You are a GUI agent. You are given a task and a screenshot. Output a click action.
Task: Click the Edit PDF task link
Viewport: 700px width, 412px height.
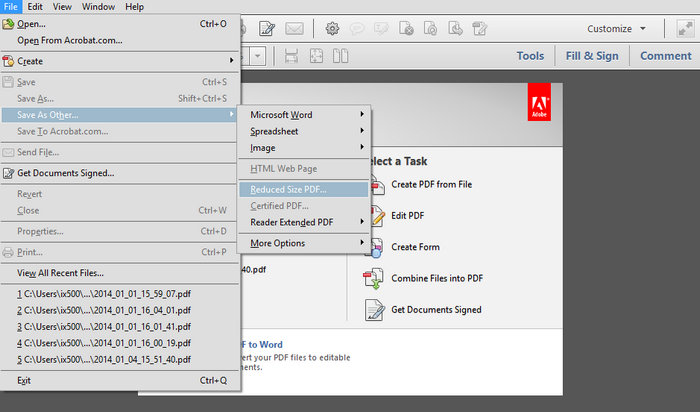[x=408, y=216]
